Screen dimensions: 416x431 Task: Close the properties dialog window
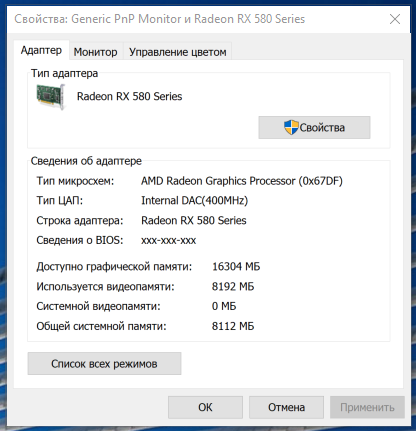[395, 19]
